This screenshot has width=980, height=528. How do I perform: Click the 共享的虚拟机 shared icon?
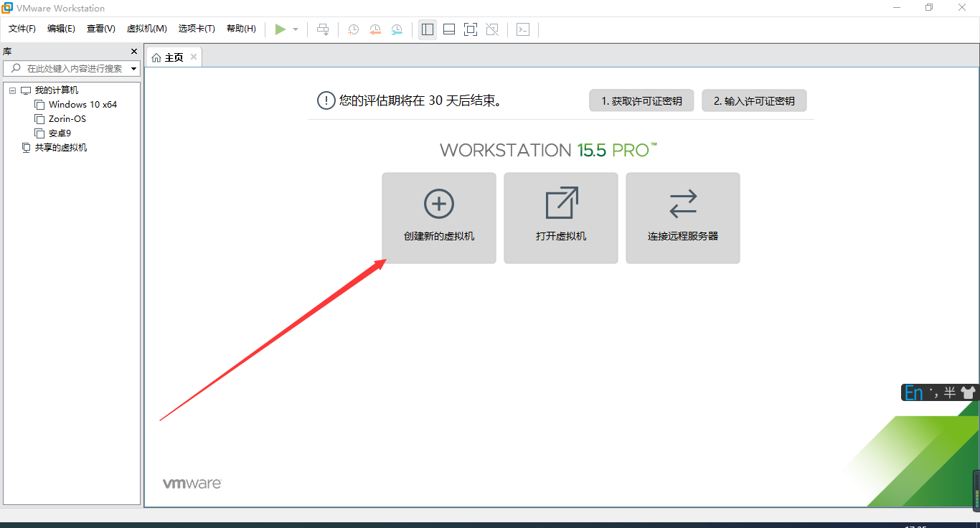(27, 148)
